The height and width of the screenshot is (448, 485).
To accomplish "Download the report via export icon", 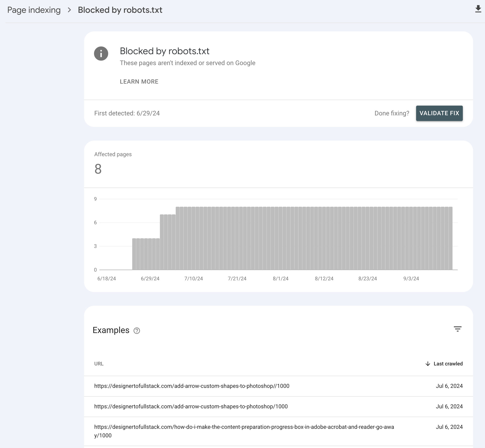I will click(478, 9).
